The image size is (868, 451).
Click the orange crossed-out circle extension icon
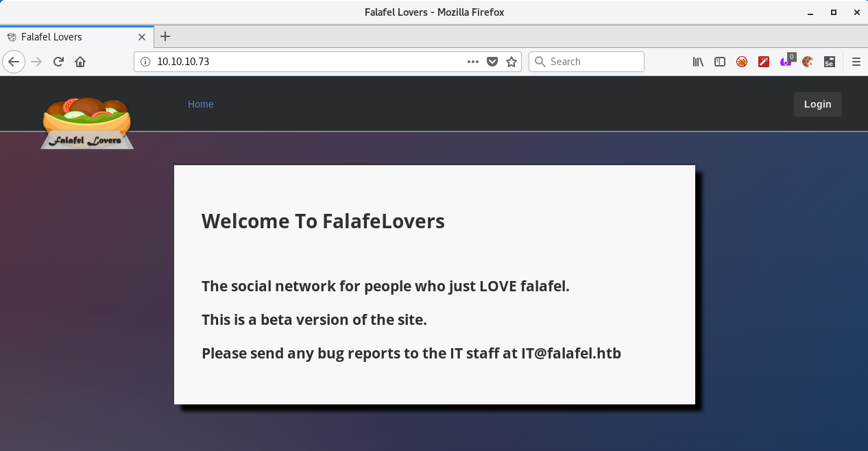point(742,62)
